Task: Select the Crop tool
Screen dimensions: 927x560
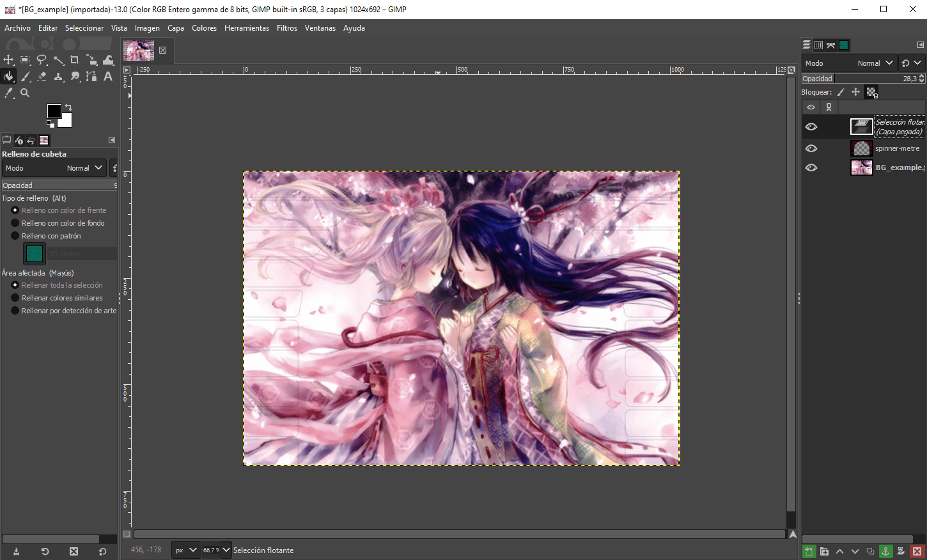Action: click(75, 60)
